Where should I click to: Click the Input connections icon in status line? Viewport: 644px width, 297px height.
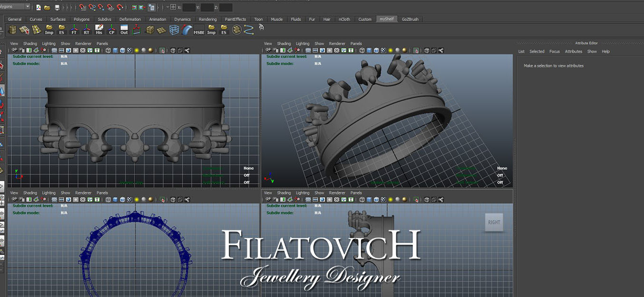coord(134,8)
